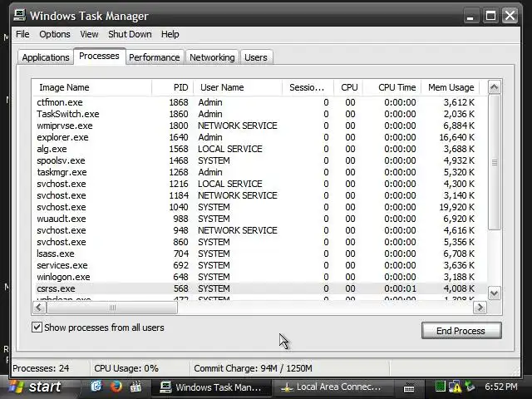The width and height of the screenshot is (532, 399).
Task: Open the File menu
Action: click(22, 34)
